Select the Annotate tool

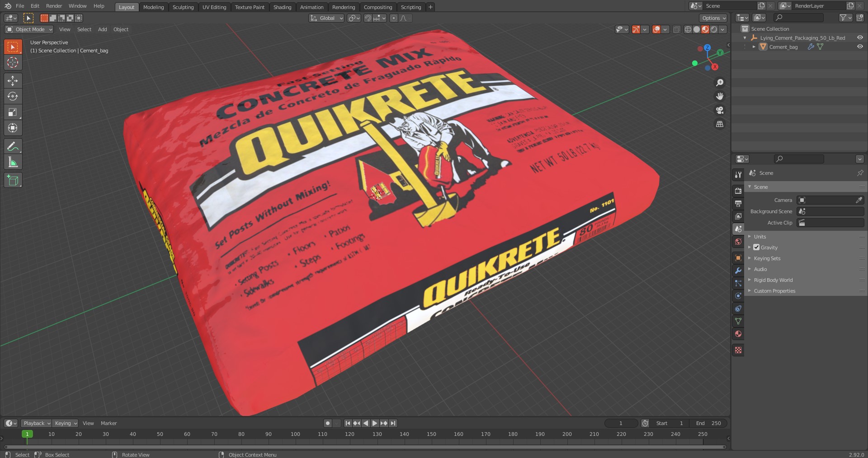coord(13,146)
